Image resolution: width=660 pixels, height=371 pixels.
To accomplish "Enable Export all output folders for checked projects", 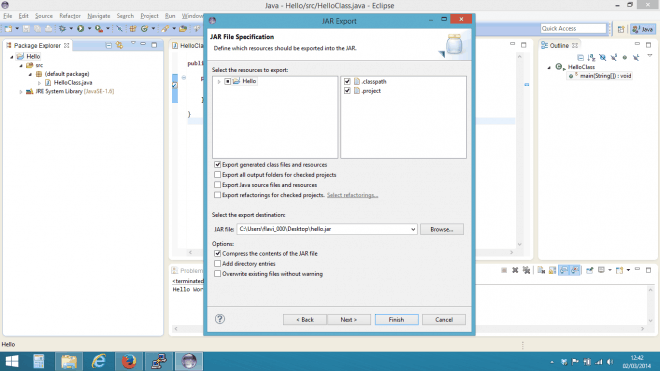I will point(218,175).
